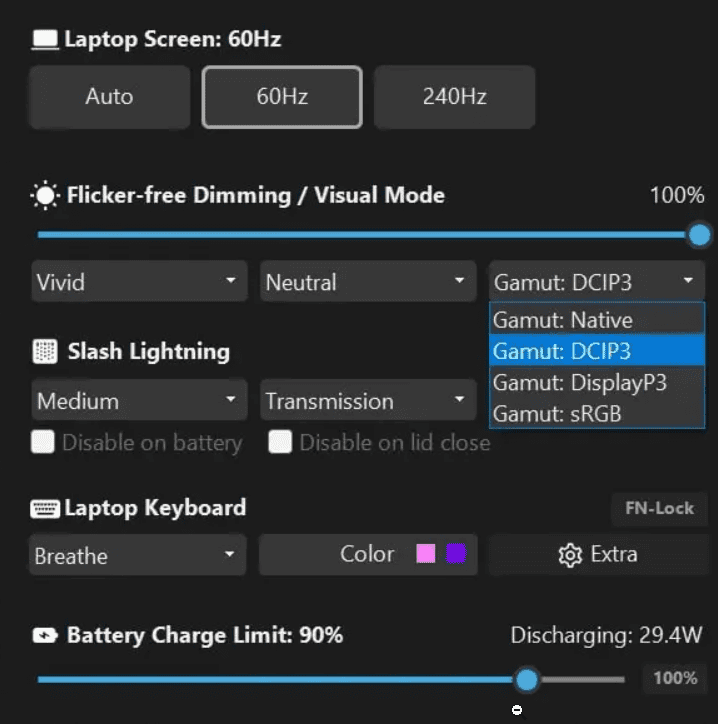Click the battery charge limit slider handle
This screenshot has width=718, height=724.
tap(527, 679)
